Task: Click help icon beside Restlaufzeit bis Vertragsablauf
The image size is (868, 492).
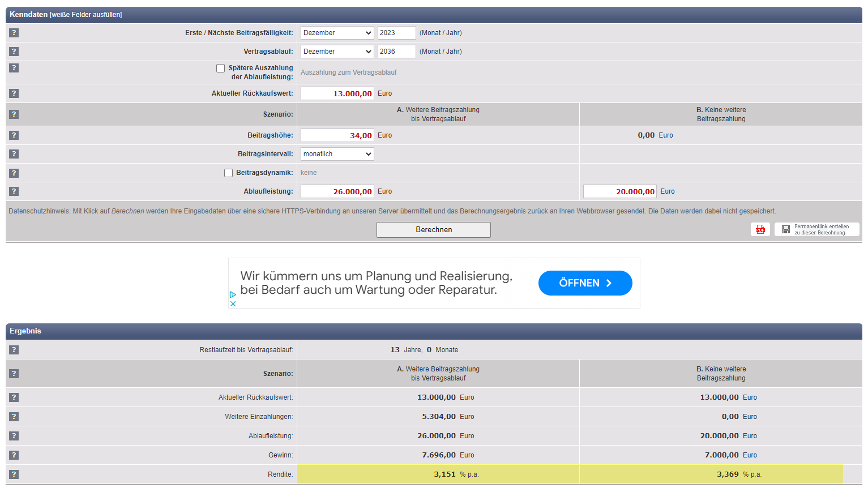Action: tap(14, 350)
